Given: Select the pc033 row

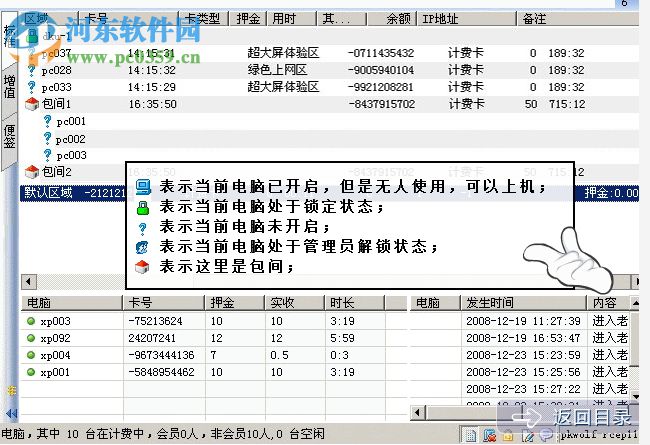Looking at the screenshot, I should coord(329,87).
